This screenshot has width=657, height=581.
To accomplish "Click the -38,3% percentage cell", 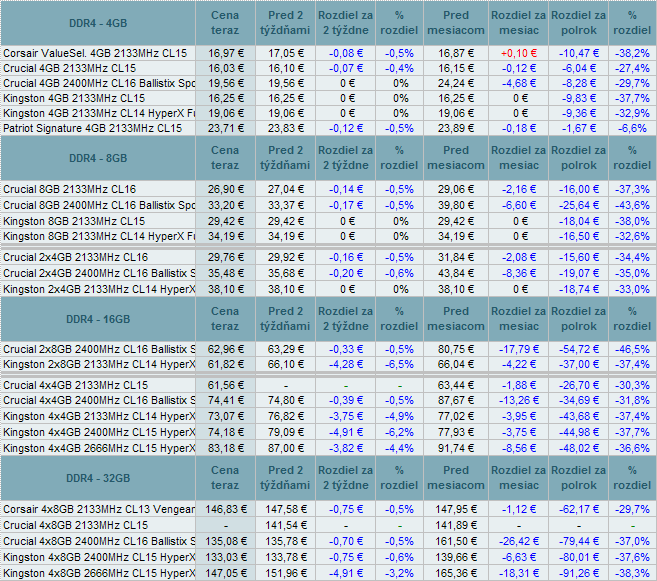I will (x=632, y=573).
